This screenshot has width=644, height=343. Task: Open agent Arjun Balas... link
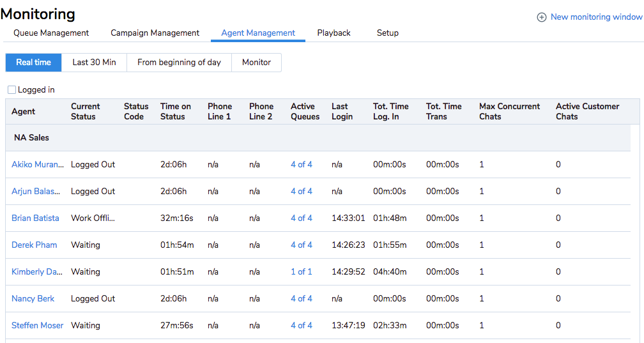[x=36, y=191]
